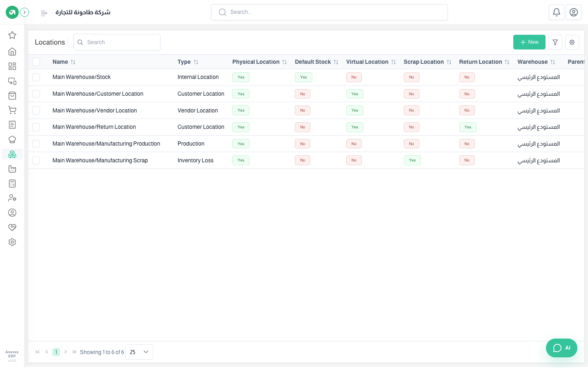Open the contacts person icon in sidebar
This screenshot has height=368, width=588.
(x=12, y=213)
